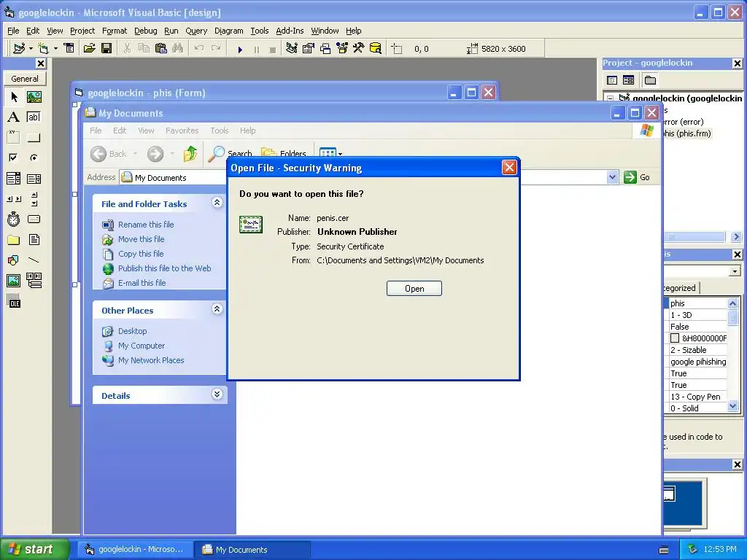The image size is (747, 560).
Task: Select the PictureBox control tool
Action: click(34, 97)
